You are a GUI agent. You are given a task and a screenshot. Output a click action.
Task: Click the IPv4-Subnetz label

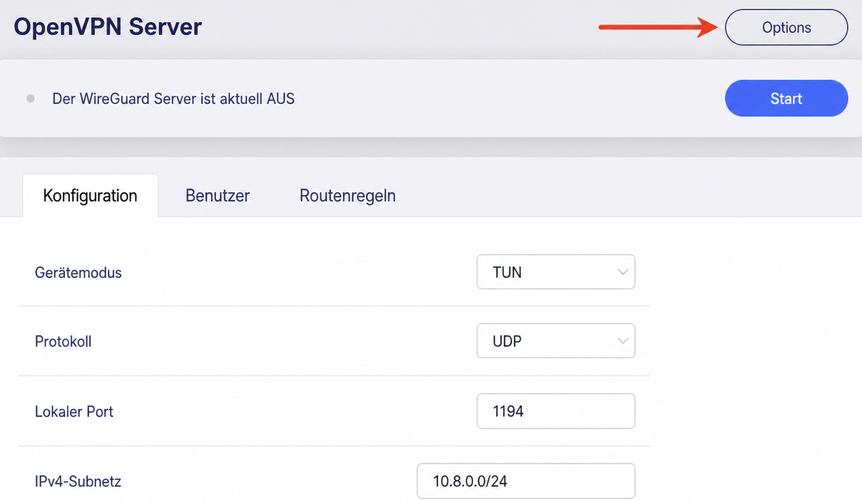coord(78,482)
